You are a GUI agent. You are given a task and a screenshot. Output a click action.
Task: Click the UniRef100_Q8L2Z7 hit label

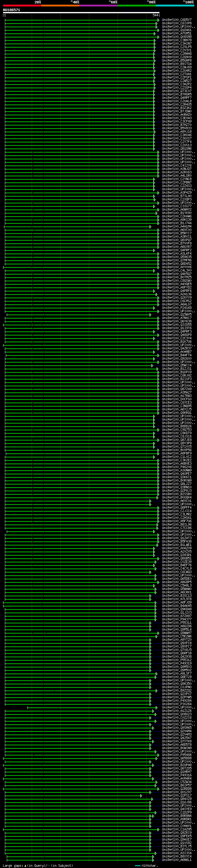[x=176, y=484]
